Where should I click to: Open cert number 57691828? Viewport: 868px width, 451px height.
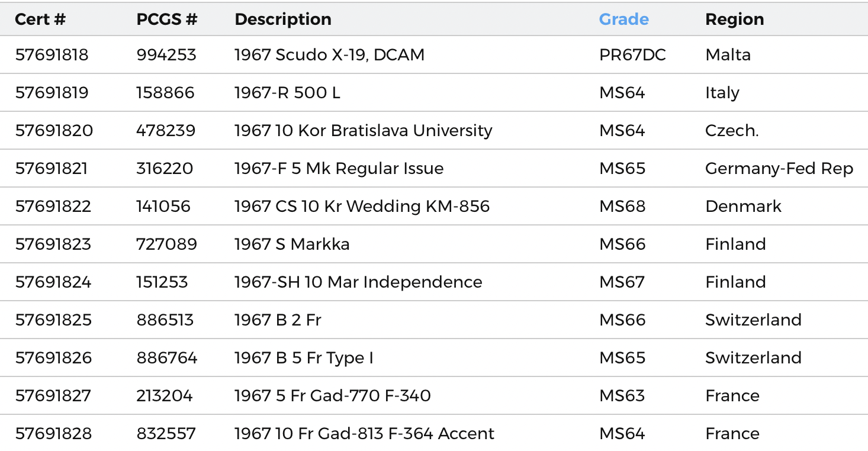point(53,434)
